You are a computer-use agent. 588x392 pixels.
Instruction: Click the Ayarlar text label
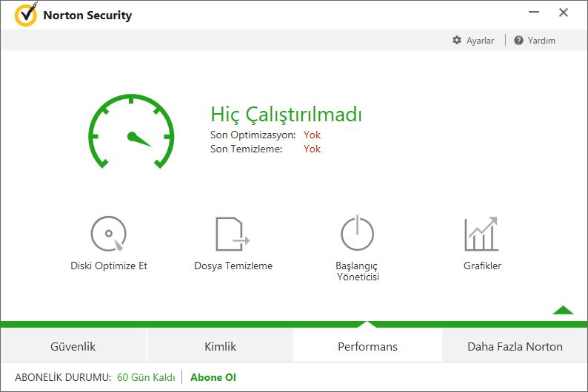point(480,41)
